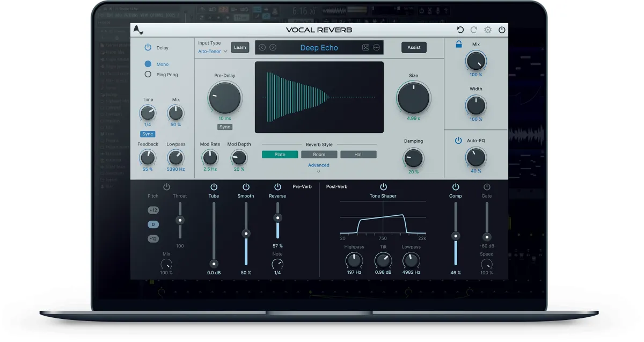Click the Throat slider handle

point(180,220)
